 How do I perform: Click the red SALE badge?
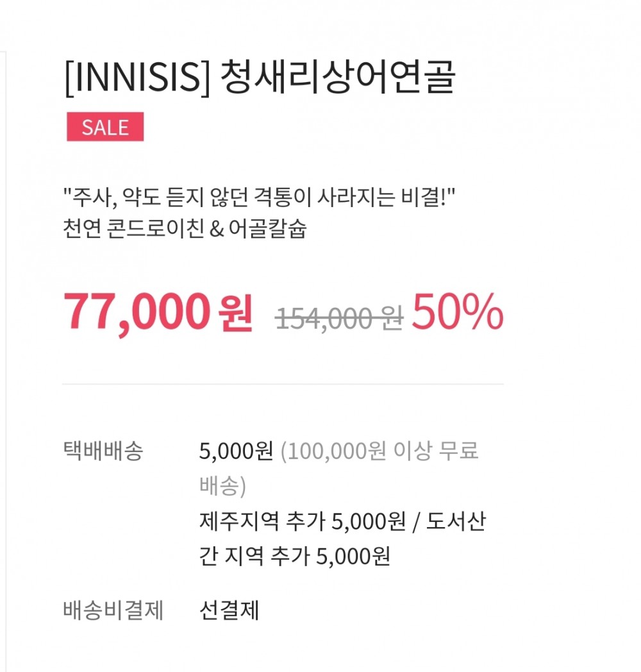pos(105,127)
